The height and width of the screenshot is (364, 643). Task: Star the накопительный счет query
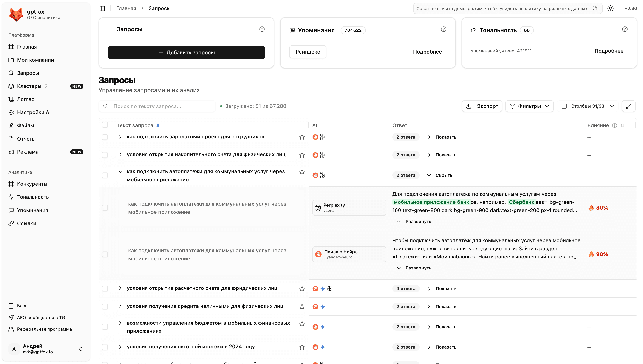302,155
